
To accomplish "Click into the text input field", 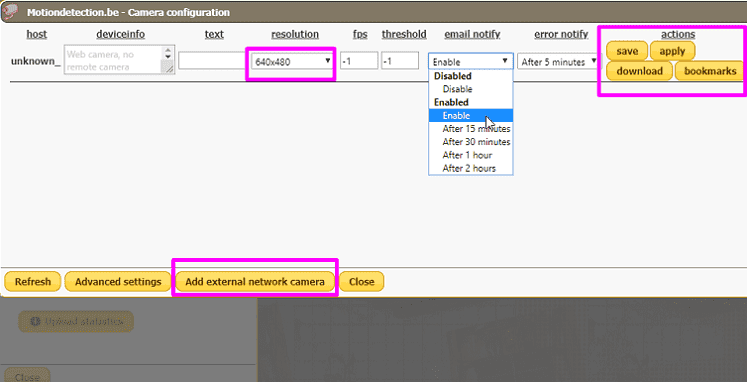I will [x=212, y=61].
